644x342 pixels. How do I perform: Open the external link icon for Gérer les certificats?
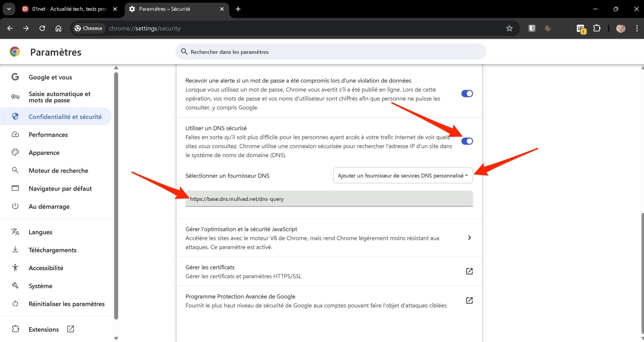pos(469,271)
